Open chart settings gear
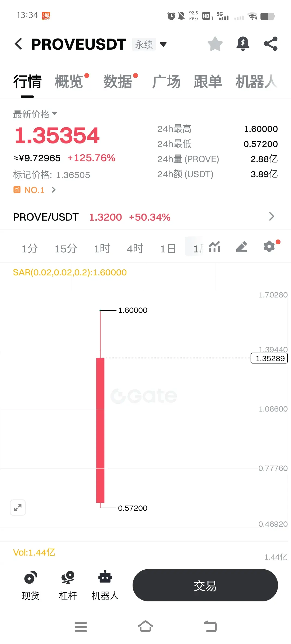291x644 pixels. [269, 247]
